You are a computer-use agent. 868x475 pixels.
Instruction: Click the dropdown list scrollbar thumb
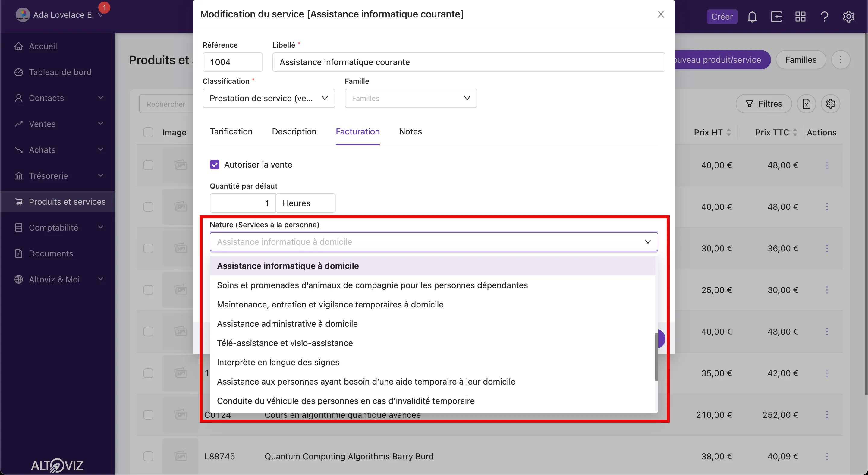[x=656, y=357]
